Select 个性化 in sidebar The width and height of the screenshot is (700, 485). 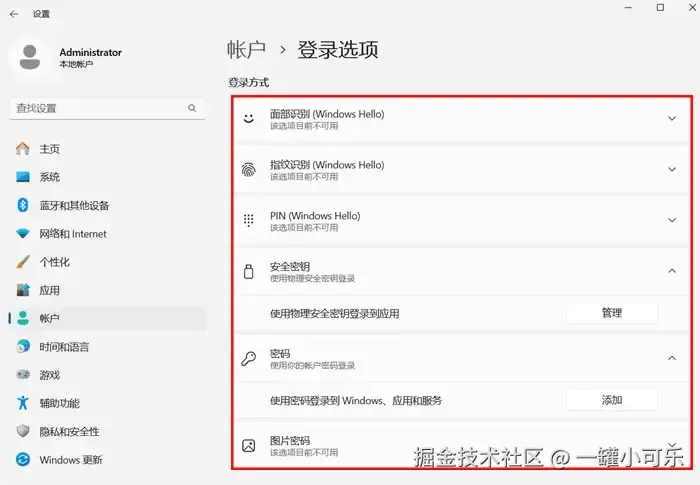[x=107, y=262]
